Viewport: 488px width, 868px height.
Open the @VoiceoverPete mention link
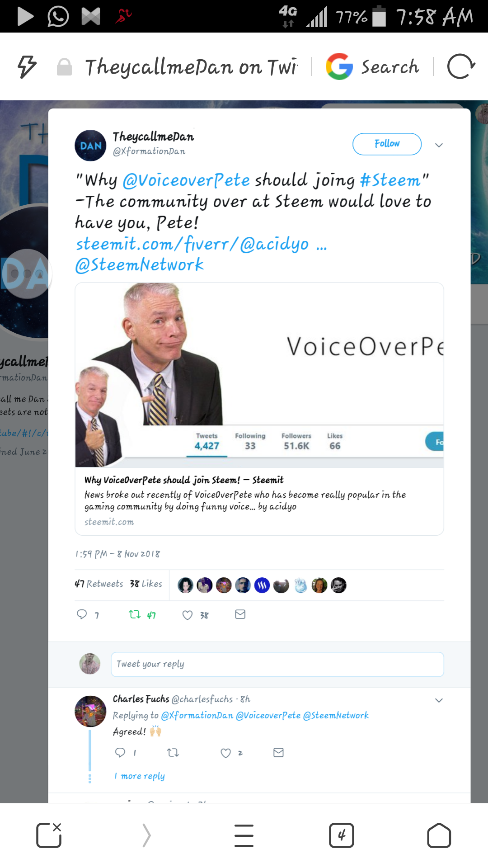click(x=186, y=180)
